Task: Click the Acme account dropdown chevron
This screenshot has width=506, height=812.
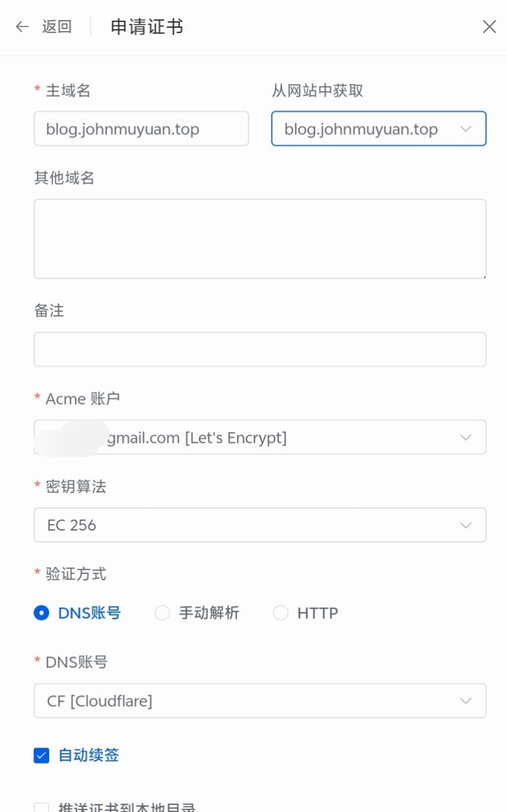Action: 466,437
